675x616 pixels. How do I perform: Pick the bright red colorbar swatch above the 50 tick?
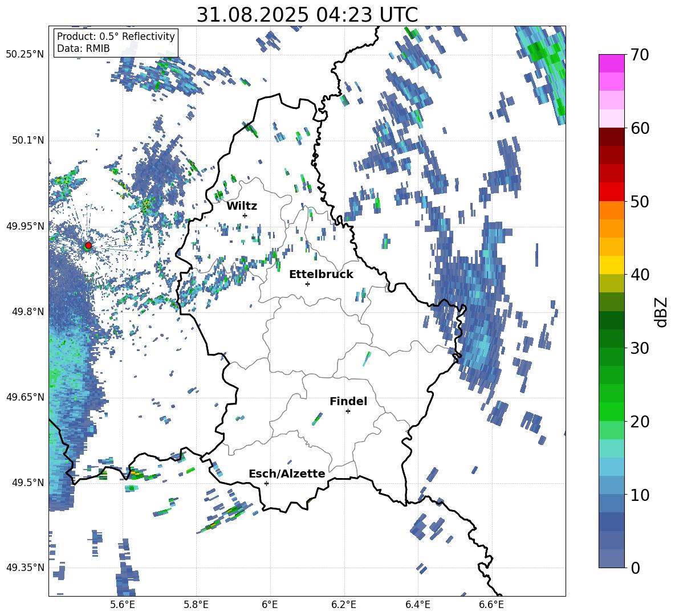click(x=611, y=192)
